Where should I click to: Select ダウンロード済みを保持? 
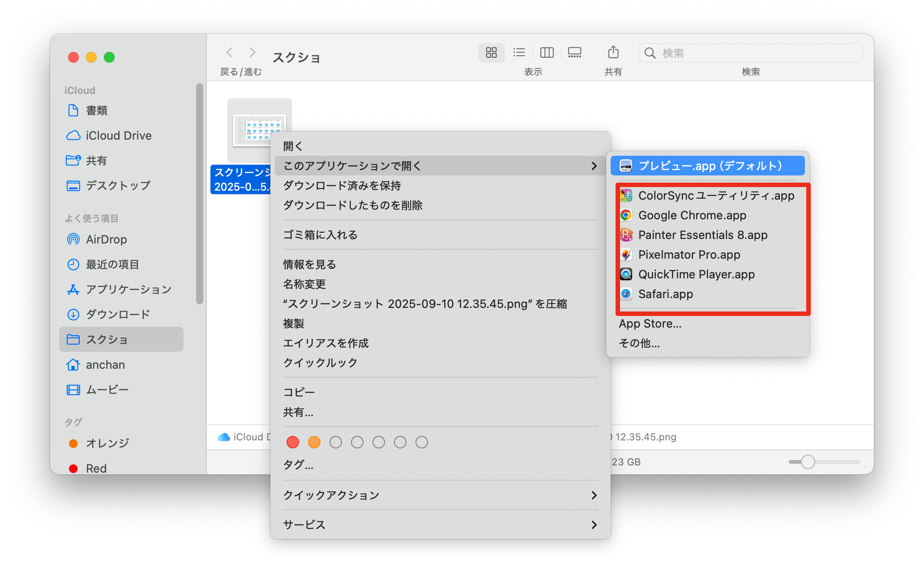(x=441, y=185)
